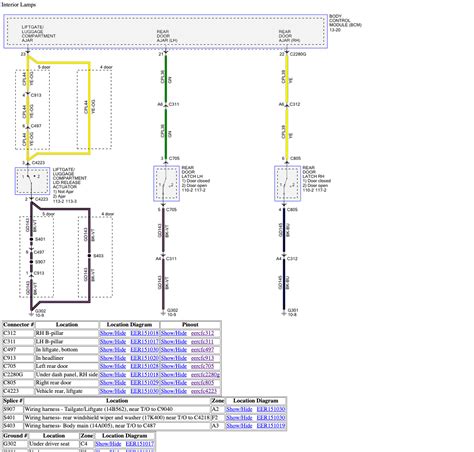The image size is (474, 452).
Task: Toggle Pinout Show/Hide for connector C2280G
Action: point(174,374)
